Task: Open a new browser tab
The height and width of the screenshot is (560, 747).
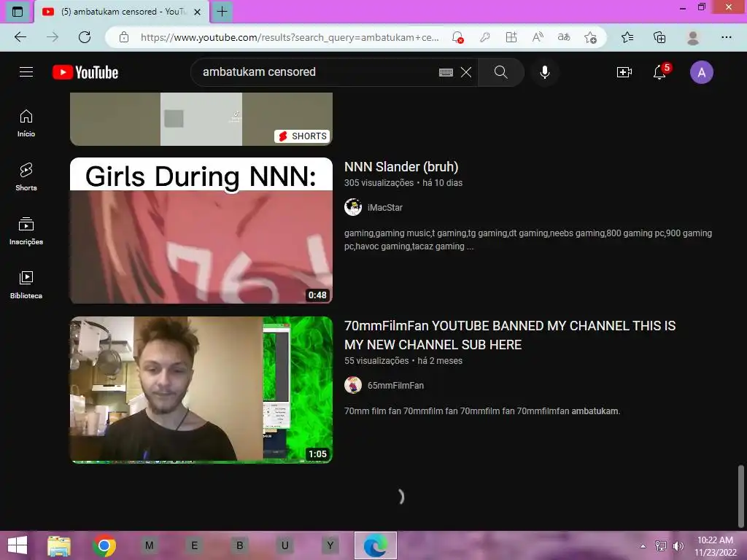Action: 222,12
